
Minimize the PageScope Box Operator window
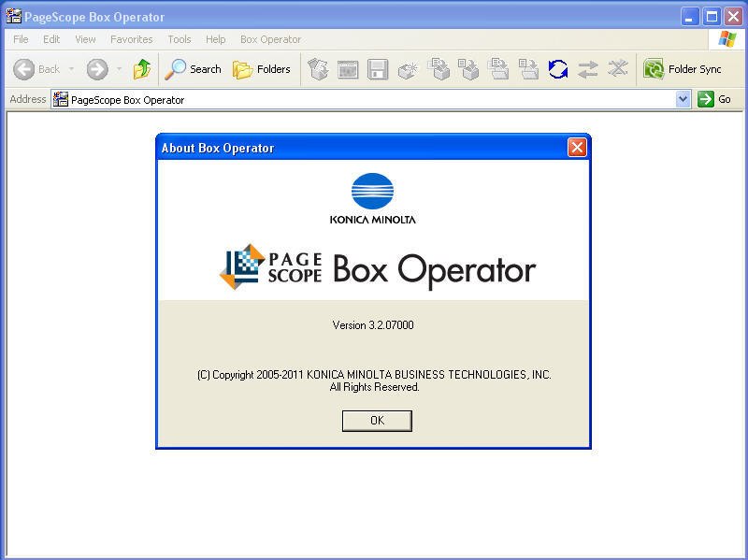689,17
